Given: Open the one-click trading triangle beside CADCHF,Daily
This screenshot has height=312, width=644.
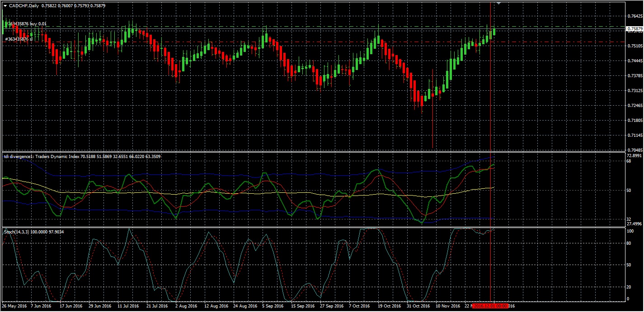Looking at the screenshot, I should [x=5, y=6].
